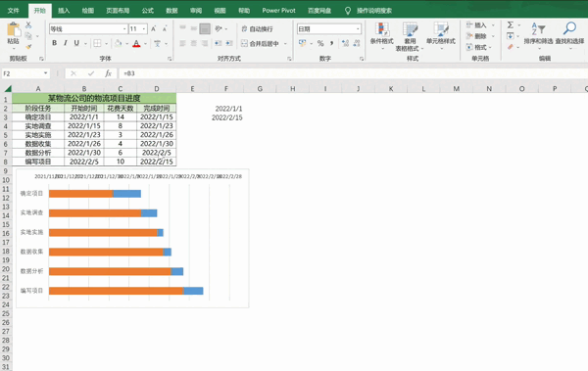Click cell containing 2022/2/15 in column F
This screenshot has width=588, height=371.
(x=227, y=117)
